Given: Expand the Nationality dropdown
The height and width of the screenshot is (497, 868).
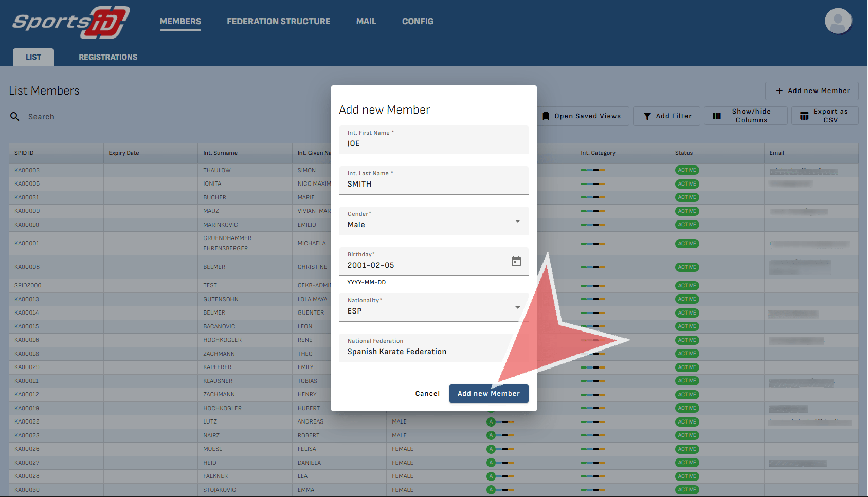Looking at the screenshot, I should click(517, 307).
